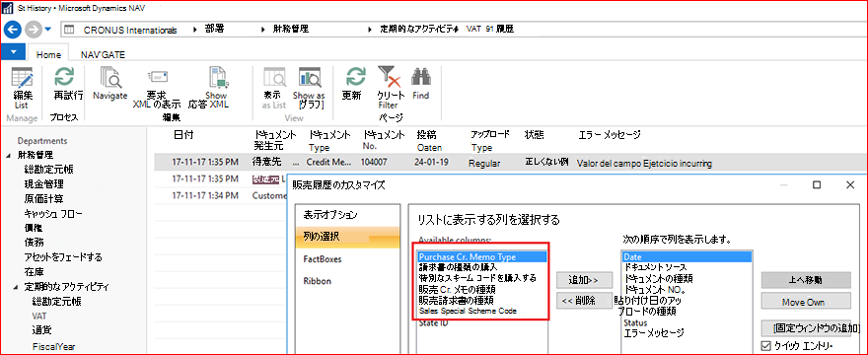
Task: Open the navigation history dropdown arrow
Action: tap(48, 30)
